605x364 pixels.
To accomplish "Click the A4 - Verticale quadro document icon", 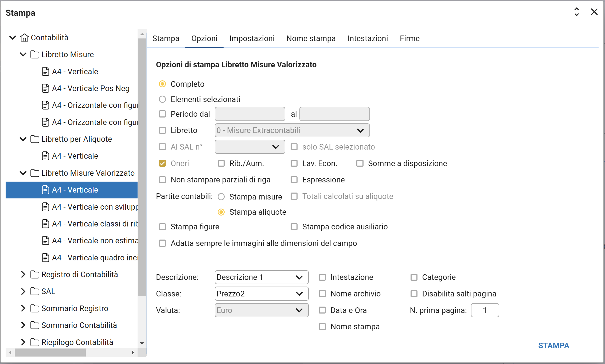I will click(x=46, y=258).
